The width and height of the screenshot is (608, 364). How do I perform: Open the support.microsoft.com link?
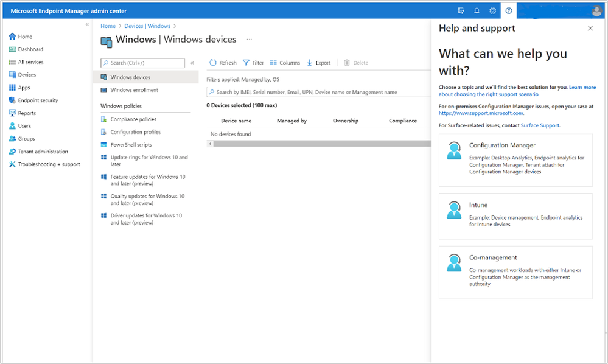(x=481, y=113)
